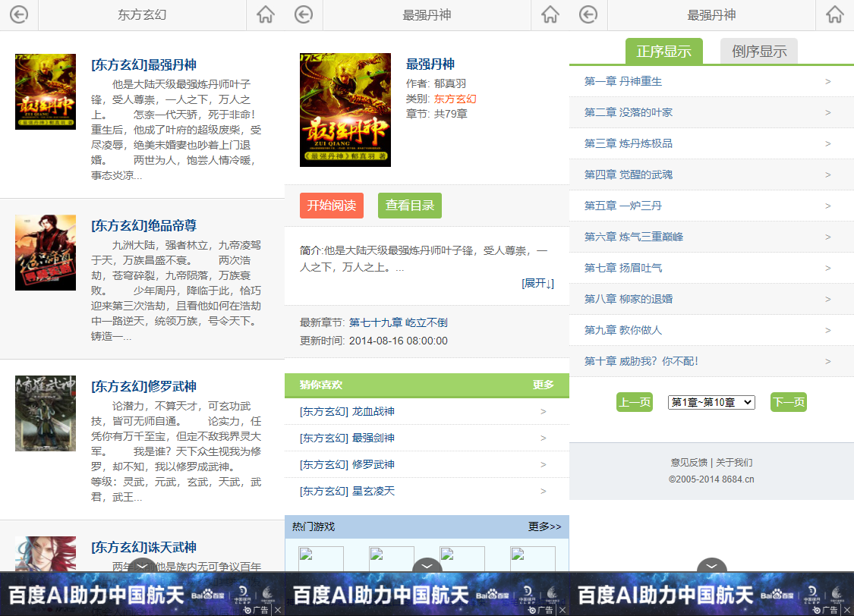Switch to the 正序显示 tab
The height and width of the screenshot is (616, 854).
(664, 51)
